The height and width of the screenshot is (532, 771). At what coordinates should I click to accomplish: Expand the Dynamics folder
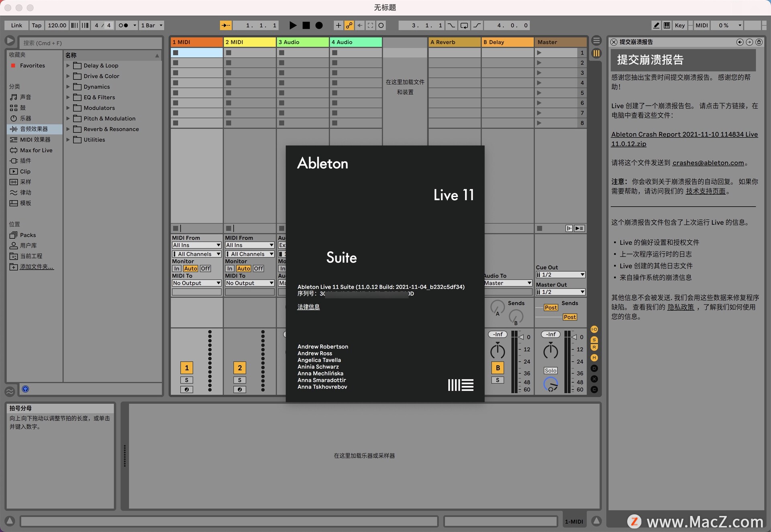click(68, 87)
